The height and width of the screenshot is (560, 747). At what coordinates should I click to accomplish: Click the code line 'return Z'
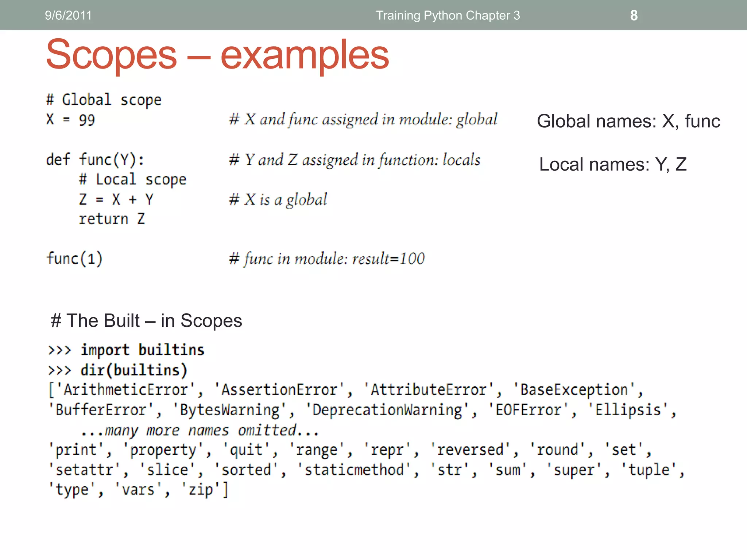point(112,219)
